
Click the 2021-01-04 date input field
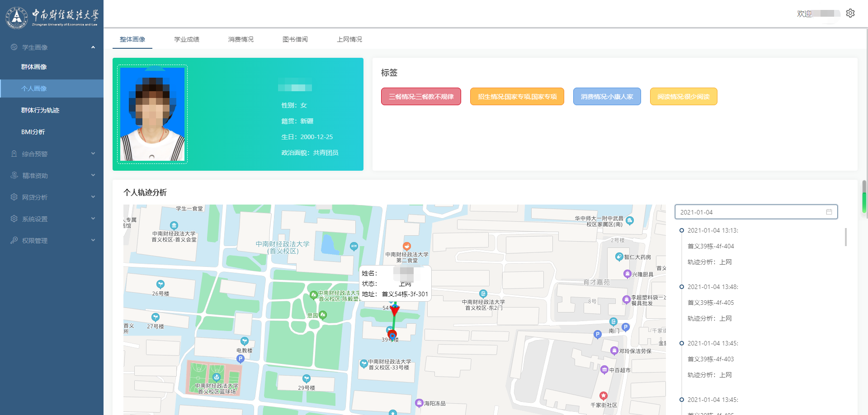[x=750, y=212]
